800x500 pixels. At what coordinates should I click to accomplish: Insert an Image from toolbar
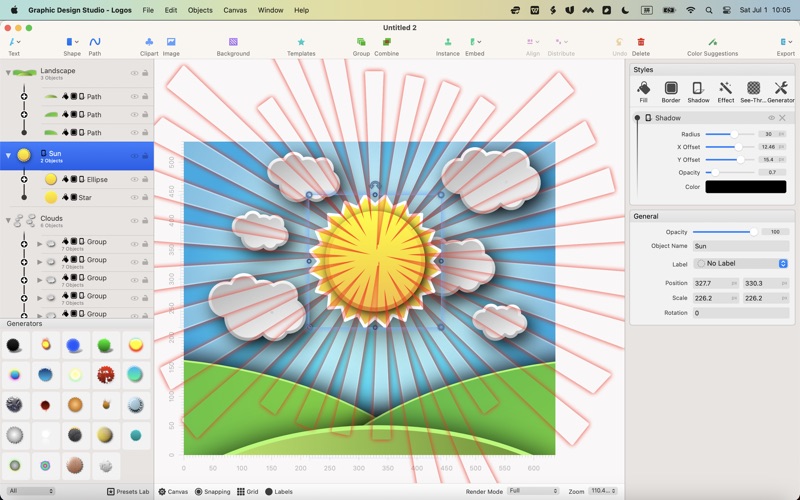171,46
